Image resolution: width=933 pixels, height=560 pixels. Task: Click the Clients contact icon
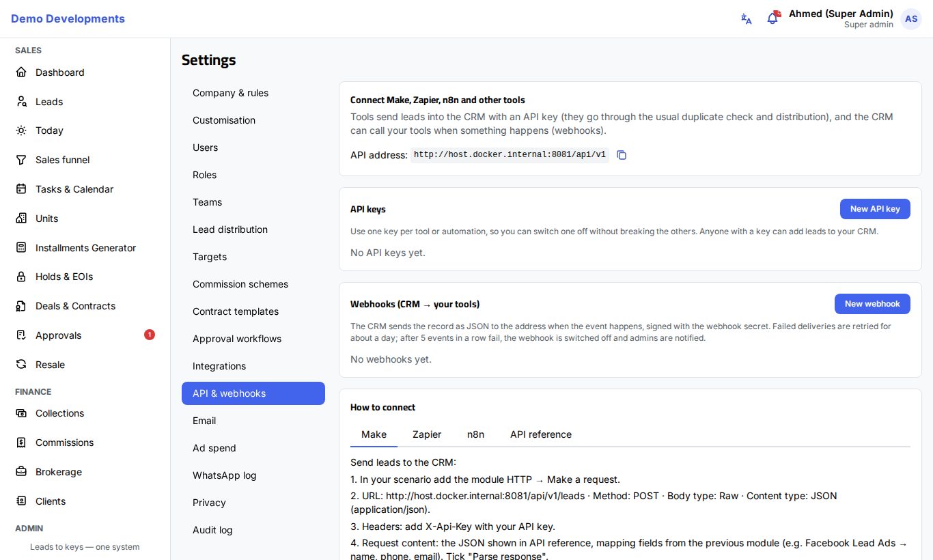point(22,501)
